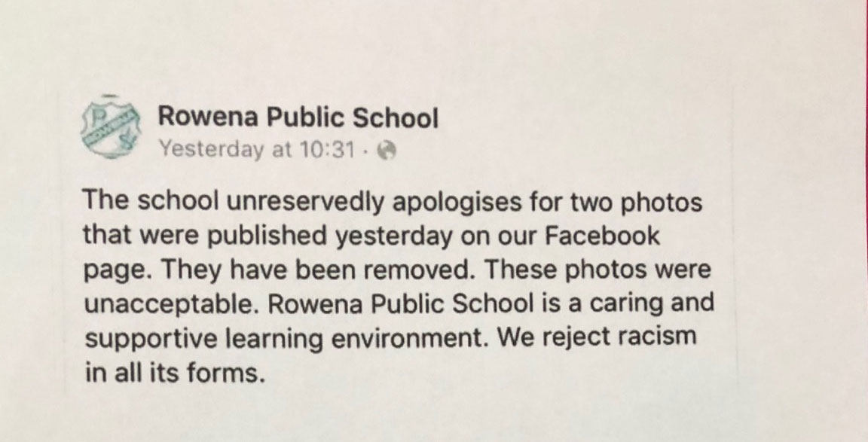
Task: Click the public globe privacy icon
Action: (387, 151)
